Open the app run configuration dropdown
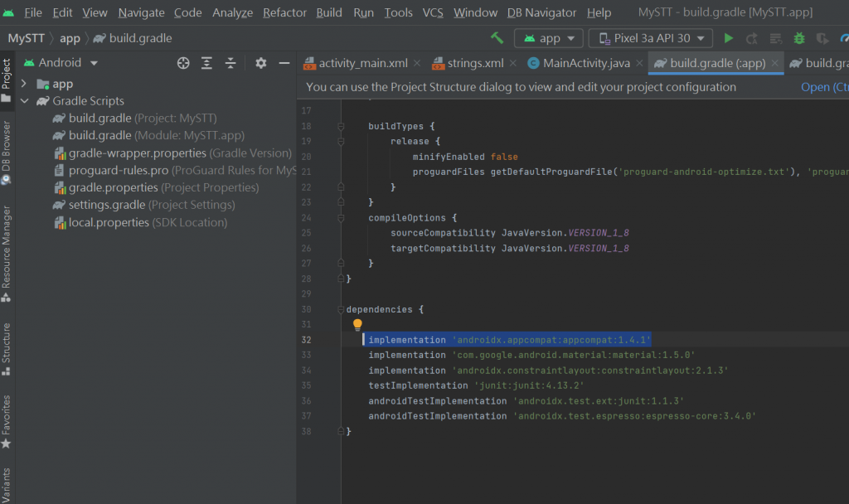849x504 pixels. point(549,38)
